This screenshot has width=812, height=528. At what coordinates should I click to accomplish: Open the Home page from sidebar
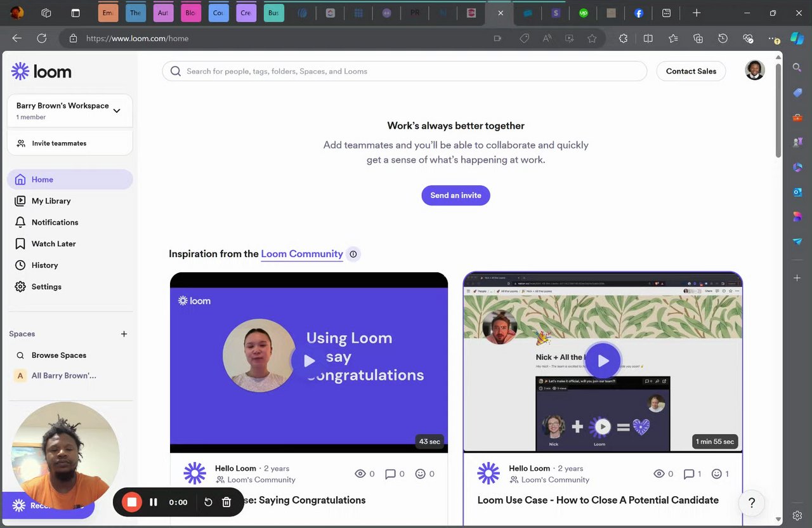click(x=70, y=180)
